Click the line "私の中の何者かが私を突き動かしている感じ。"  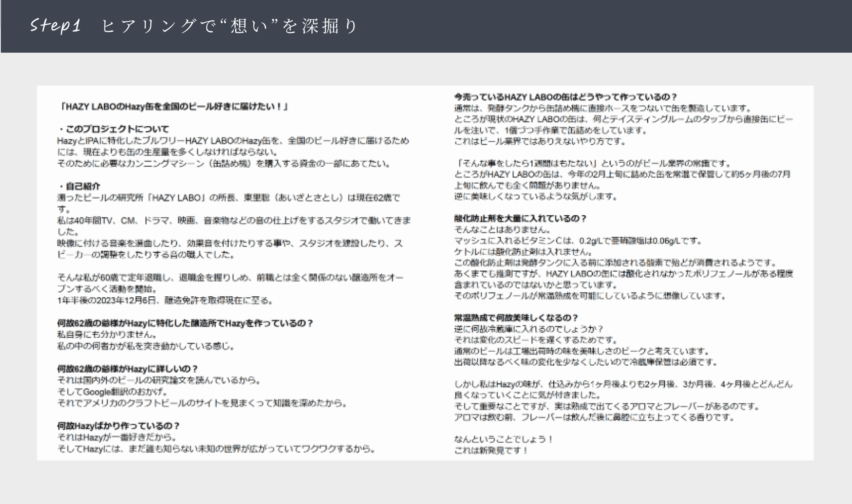point(146,346)
